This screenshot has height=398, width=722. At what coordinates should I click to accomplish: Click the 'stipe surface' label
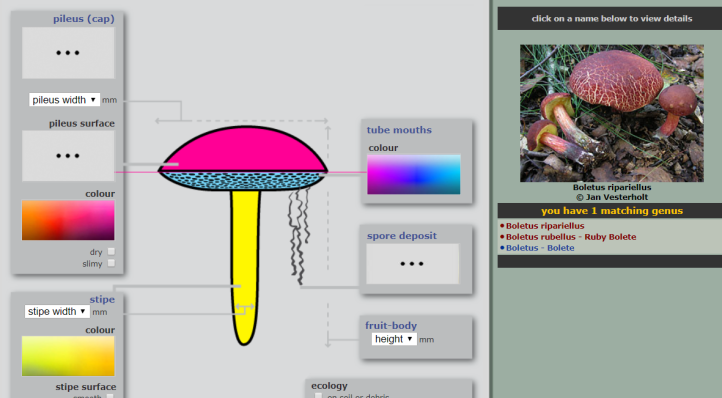pyautogui.click(x=86, y=387)
